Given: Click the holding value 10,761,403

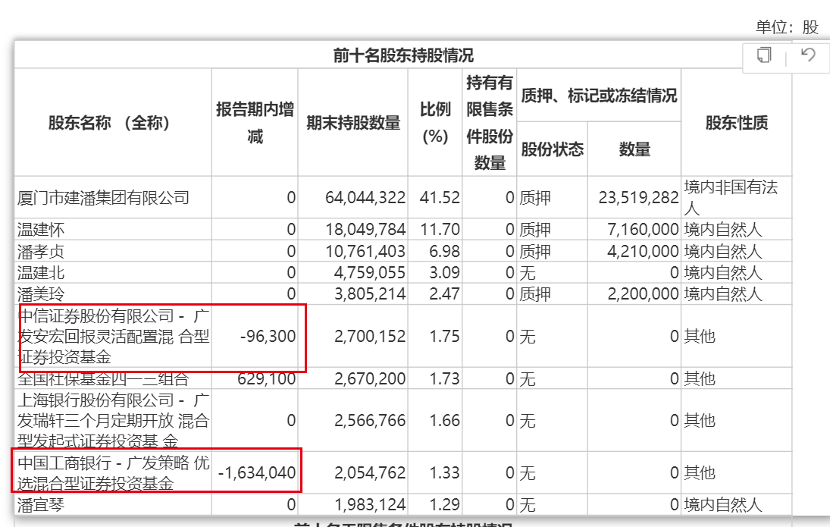Looking at the screenshot, I should (x=365, y=252).
